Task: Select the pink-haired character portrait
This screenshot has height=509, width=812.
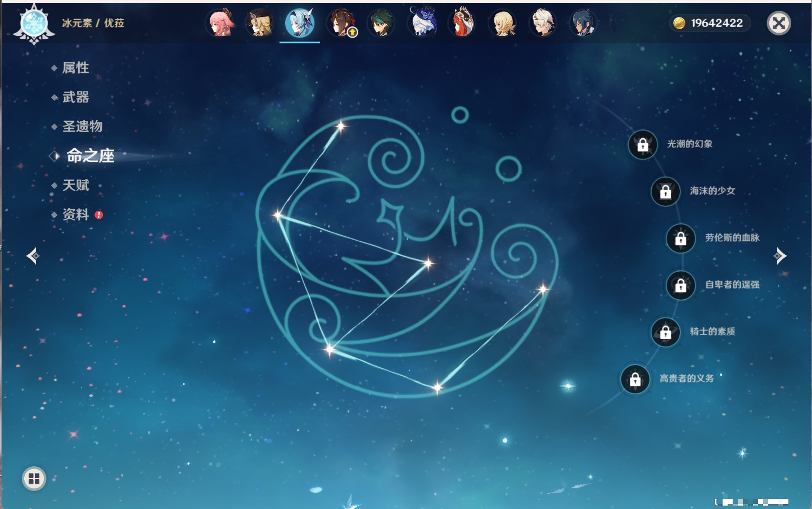Action: pos(221,23)
